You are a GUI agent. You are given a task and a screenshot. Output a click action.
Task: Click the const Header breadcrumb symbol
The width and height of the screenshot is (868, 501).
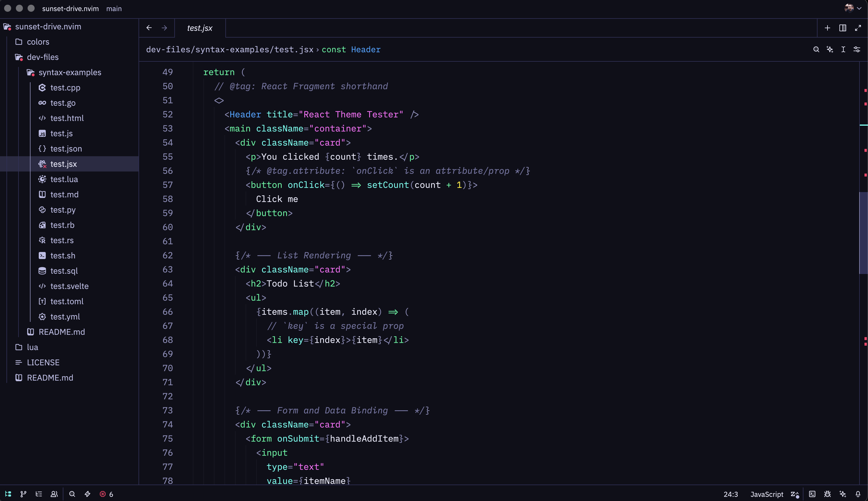pyautogui.click(x=351, y=50)
